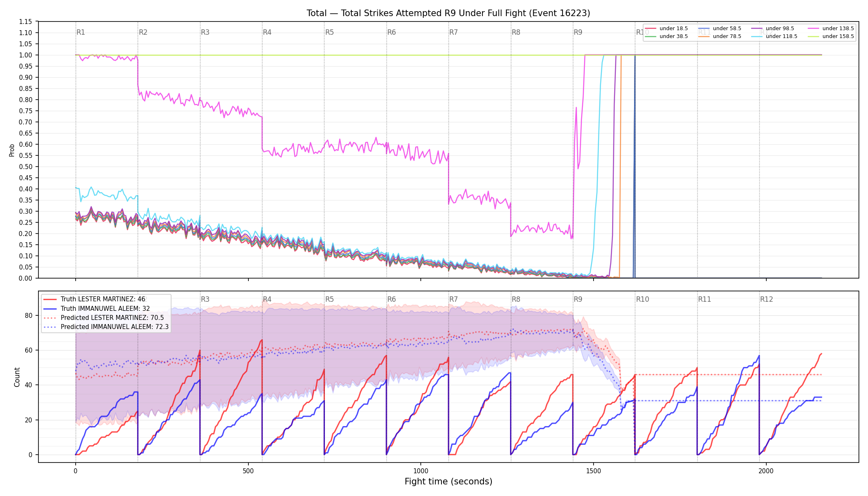Click the "1.15" tick on the Prob axis
This screenshot has height=496, width=868.
click(x=26, y=21)
